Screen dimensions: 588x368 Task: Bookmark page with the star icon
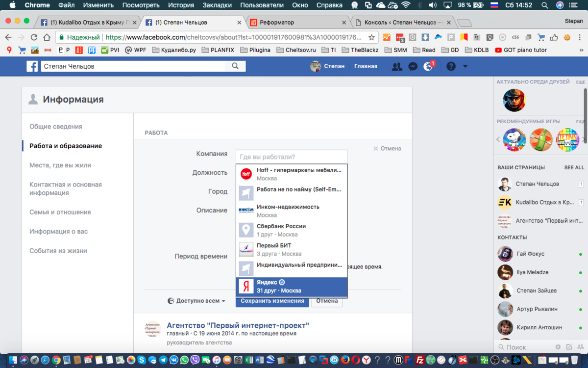[x=371, y=37]
